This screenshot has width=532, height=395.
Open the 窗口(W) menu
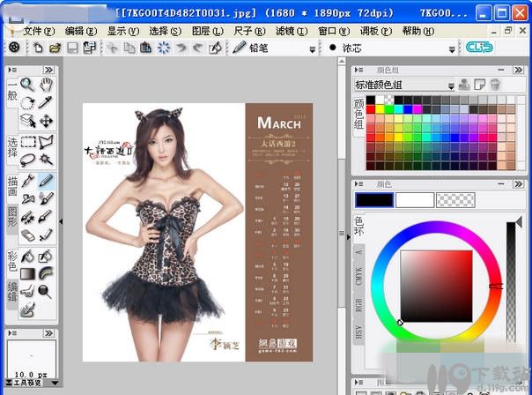[x=334, y=31]
